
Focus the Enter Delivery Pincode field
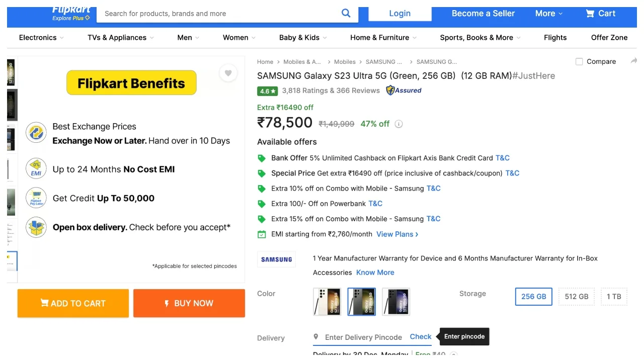pyautogui.click(x=363, y=337)
